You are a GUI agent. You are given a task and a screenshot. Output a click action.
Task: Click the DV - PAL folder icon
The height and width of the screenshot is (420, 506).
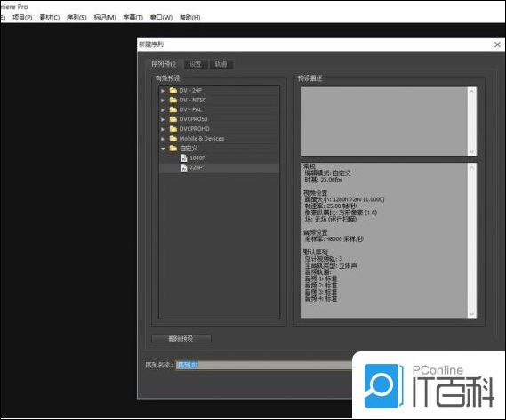[173, 109]
